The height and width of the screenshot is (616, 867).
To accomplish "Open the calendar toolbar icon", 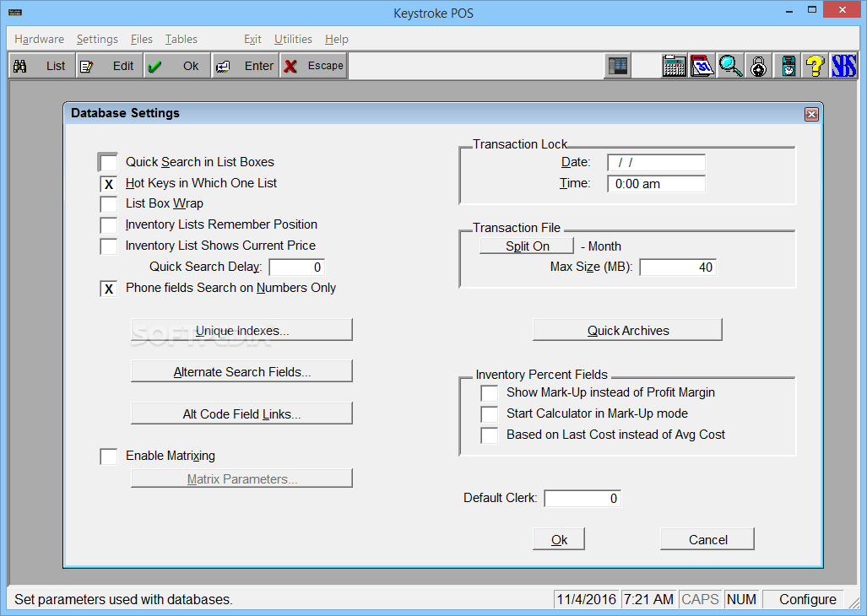I will (x=702, y=66).
